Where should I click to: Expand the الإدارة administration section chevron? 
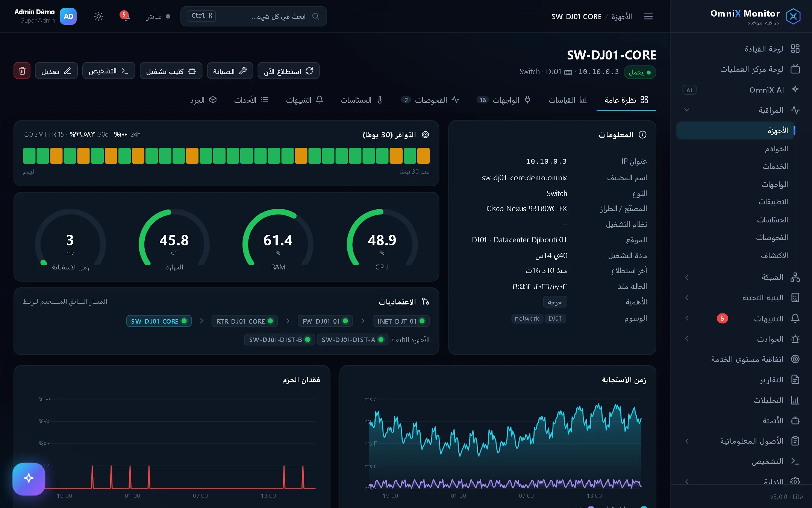click(687, 482)
